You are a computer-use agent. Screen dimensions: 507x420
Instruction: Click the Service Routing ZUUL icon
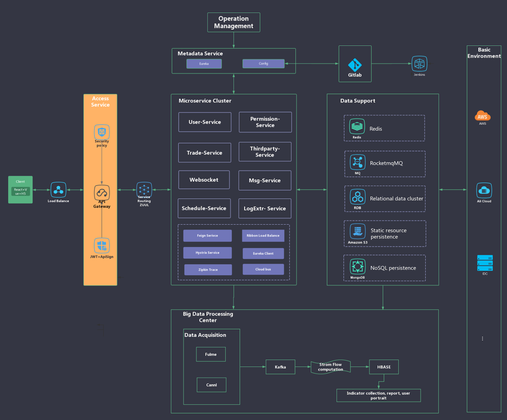[x=144, y=189]
